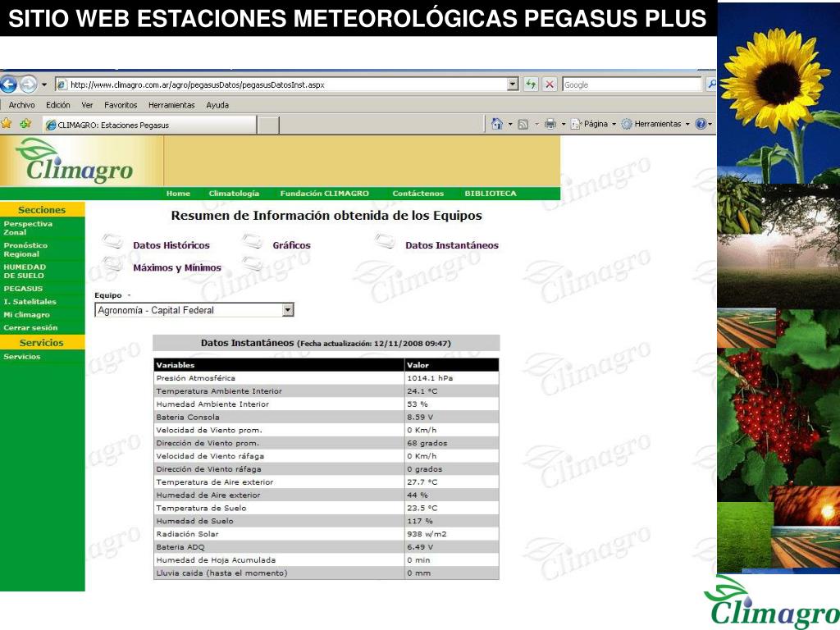Click Cerrar sesión in sidebar
The height and width of the screenshot is (630, 840).
pos(30,327)
